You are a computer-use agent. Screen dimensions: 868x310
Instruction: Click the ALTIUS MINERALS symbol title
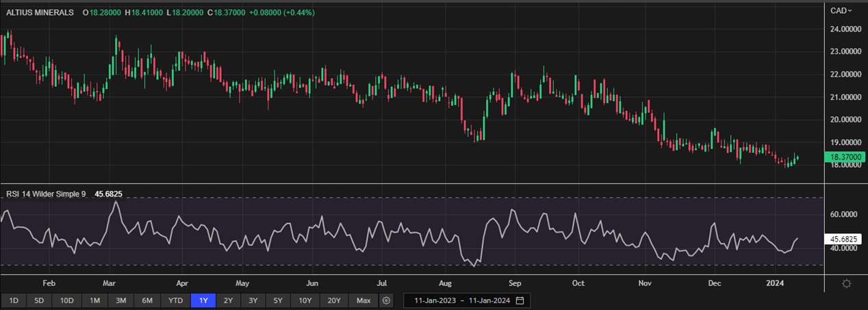pyautogui.click(x=40, y=13)
